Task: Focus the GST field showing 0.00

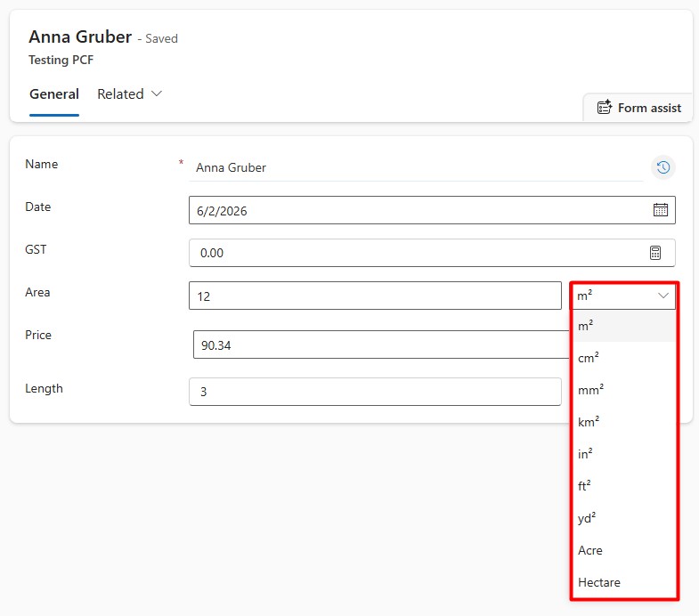Action: point(432,253)
